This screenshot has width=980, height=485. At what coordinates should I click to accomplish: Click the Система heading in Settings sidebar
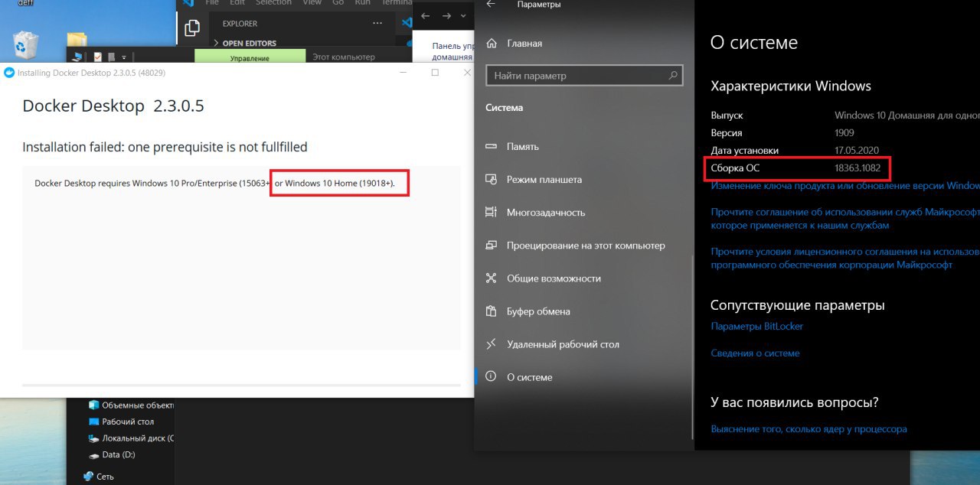coord(505,108)
